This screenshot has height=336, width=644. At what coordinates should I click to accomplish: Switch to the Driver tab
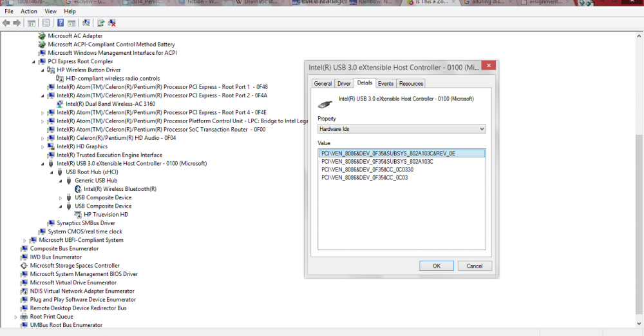click(344, 83)
